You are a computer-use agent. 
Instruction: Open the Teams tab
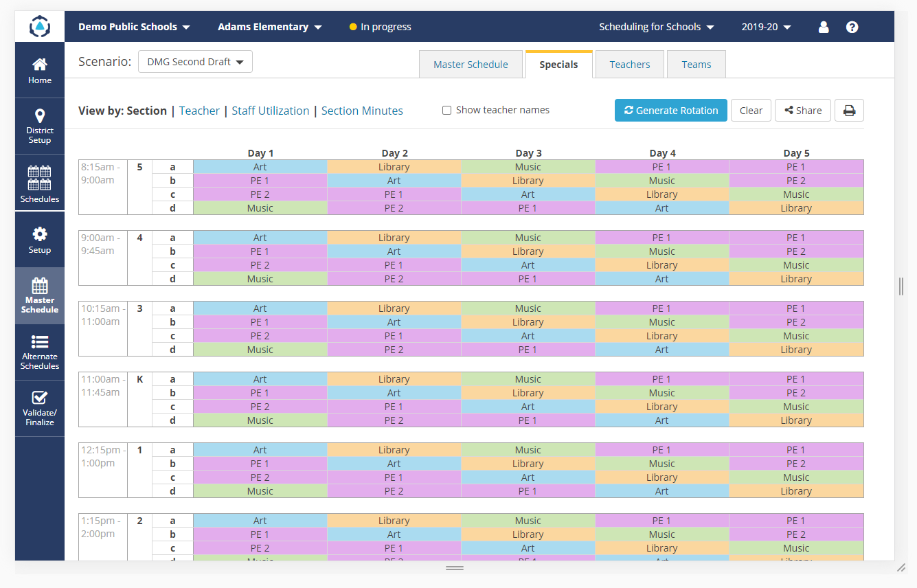(x=696, y=64)
